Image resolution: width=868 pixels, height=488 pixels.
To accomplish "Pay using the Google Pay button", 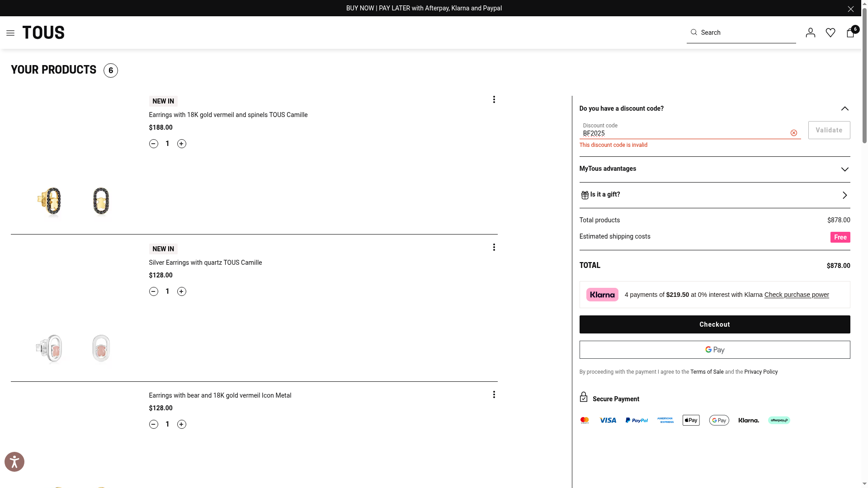I will [715, 350].
